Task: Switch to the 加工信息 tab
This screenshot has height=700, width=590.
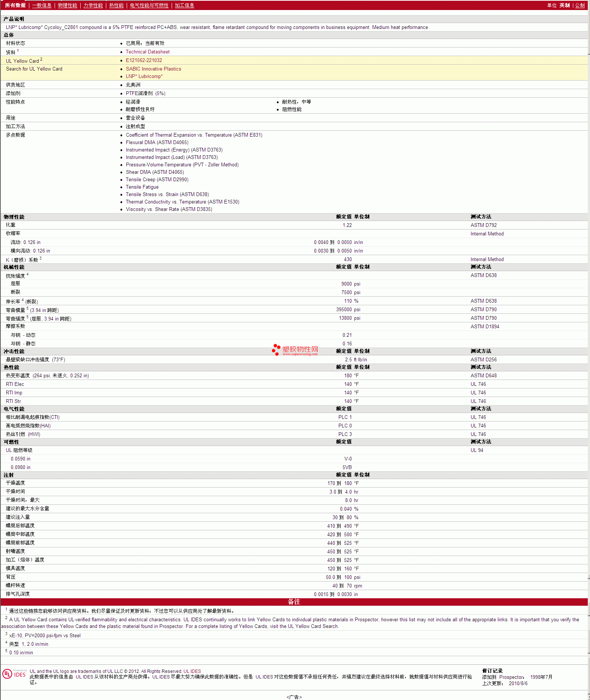Action: coord(184,5)
